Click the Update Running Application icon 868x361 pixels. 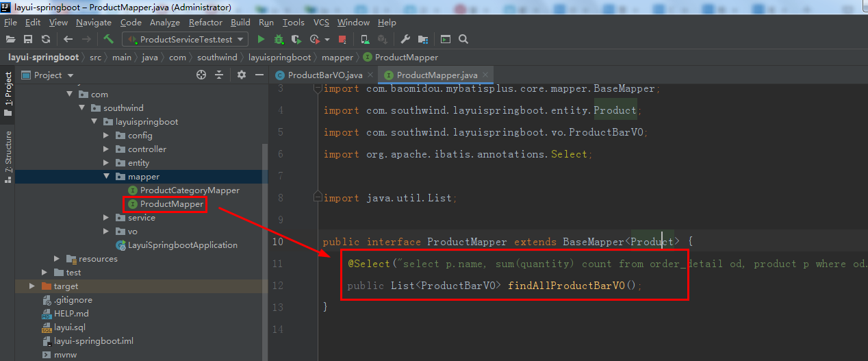click(365, 39)
